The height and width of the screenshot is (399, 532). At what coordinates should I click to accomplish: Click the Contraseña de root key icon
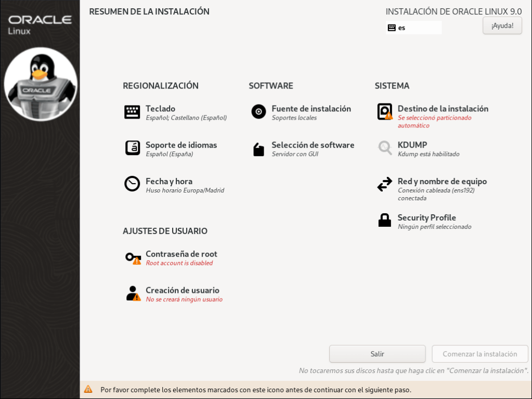click(x=133, y=258)
